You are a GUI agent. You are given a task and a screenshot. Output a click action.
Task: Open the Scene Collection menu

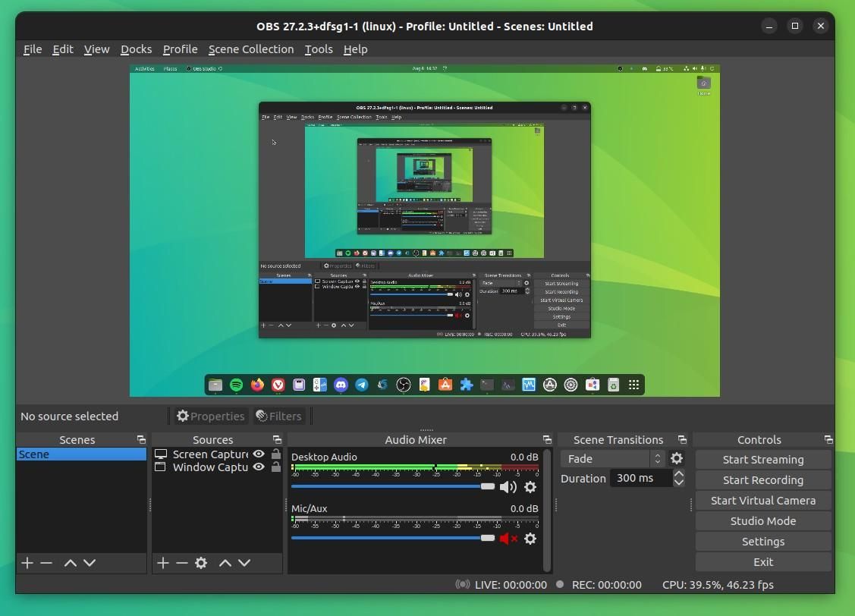point(251,49)
